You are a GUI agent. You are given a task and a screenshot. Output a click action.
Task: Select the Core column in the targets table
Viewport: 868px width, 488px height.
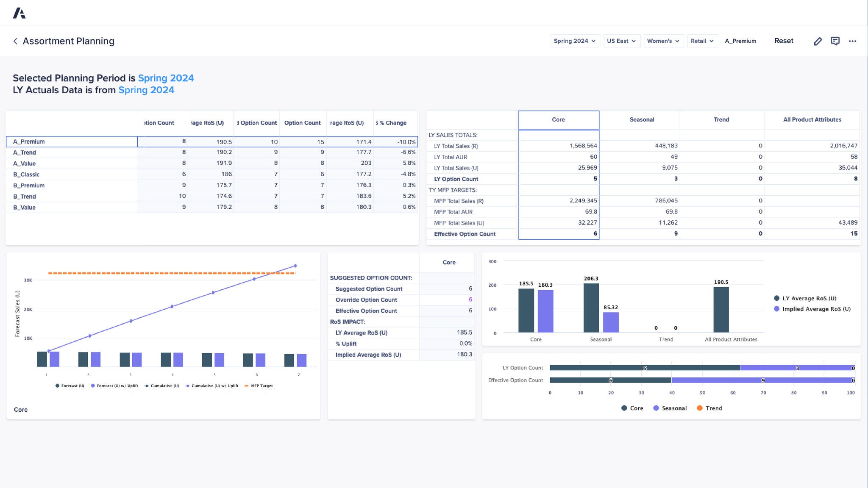pos(559,119)
